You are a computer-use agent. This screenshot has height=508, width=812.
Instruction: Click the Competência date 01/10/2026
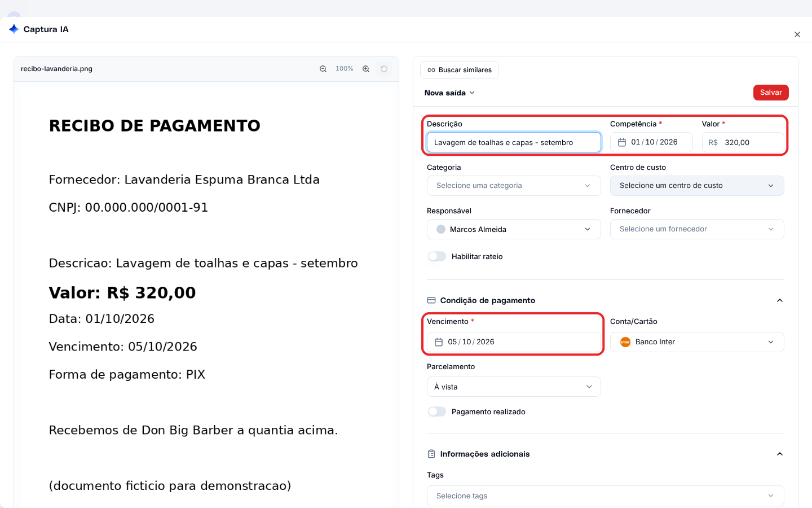coord(654,142)
